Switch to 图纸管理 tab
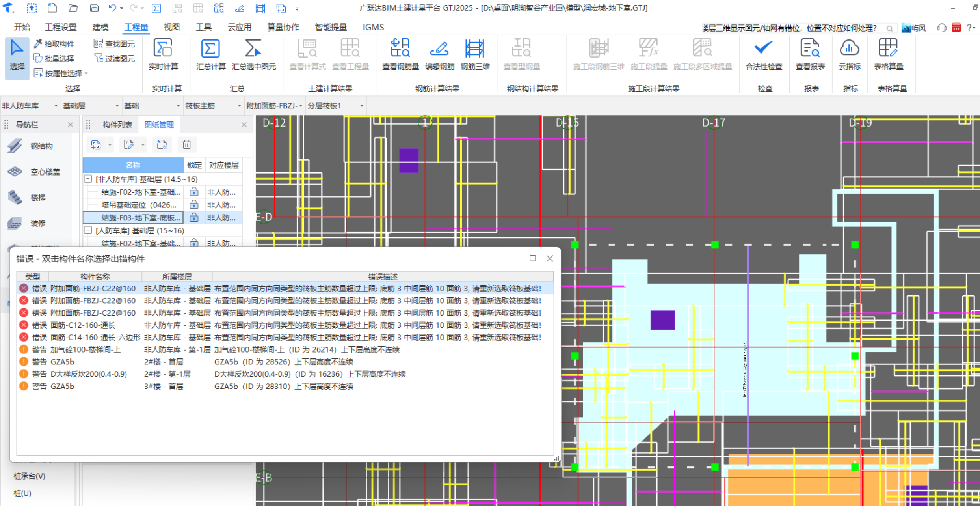Screen dimensions: 980x506 pyautogui.click(x=159, y=125)
